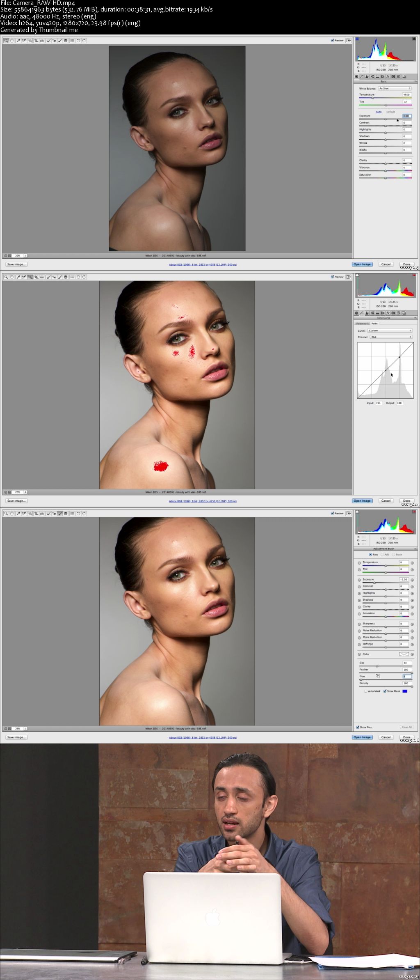Select the New radio button in Adjustment Brush
The width and height of the screenshot is (420, 980).
pos(371,555)
